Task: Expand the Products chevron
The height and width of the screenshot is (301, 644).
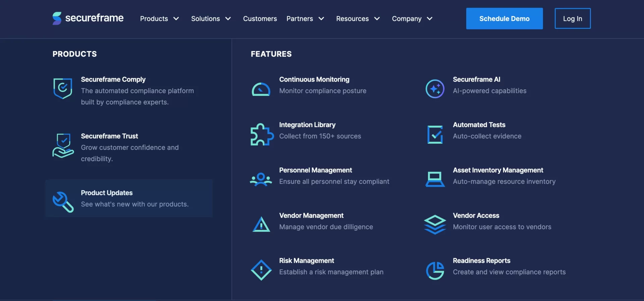Action: pos(176,18)
